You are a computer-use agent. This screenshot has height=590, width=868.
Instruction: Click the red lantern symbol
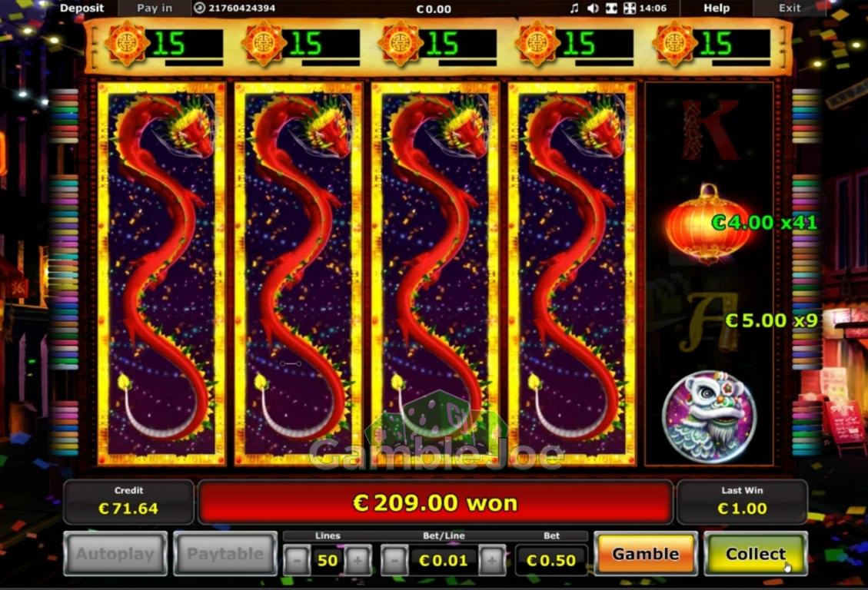pyautogui.click(x=707, y=224)
